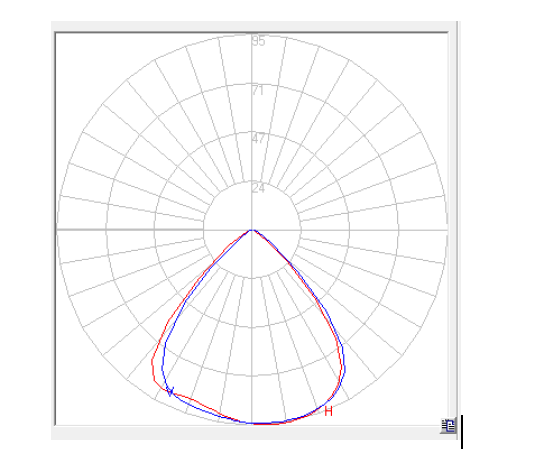The height and width of the screenshot is (468, 549).
Task: Click the blue curve's outermost bulge near 71 ring
Action: click(x=344, y=367)
